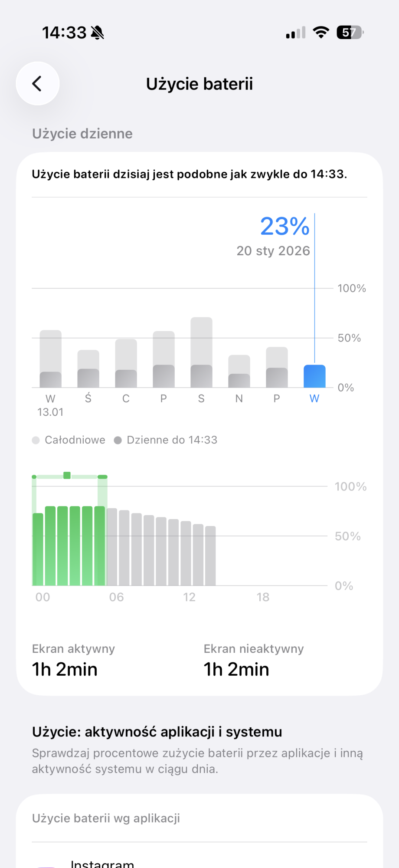
Task: Select the blue bar for today (W)
Action: pos(314,376)
